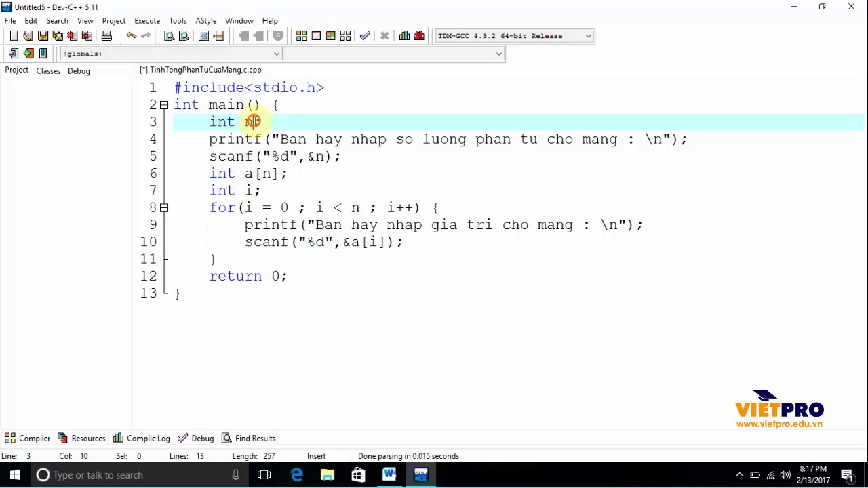The image size is (868, 488).
Task: Open File Explorer from taskbar
Action: [327, 475]
